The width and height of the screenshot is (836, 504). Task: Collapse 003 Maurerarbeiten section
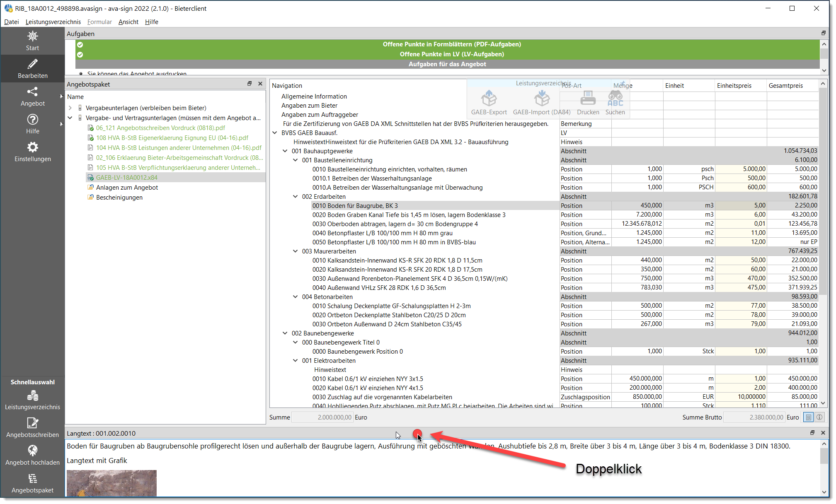coord(296,251)
